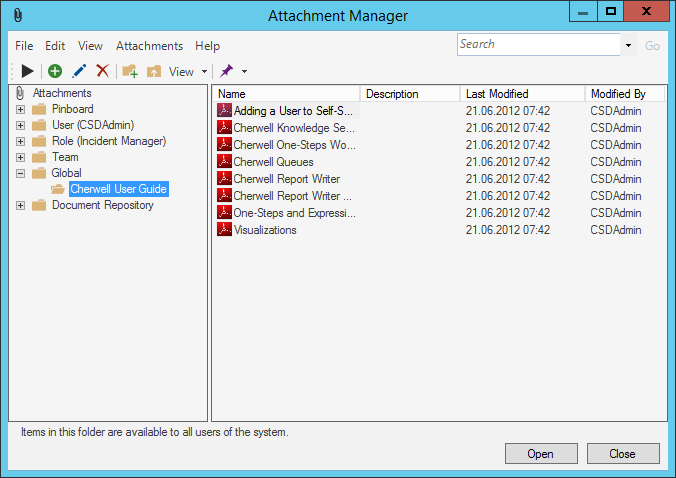Click the paperclip icon in title bar
Screen dimensions: 676x478
17,16
